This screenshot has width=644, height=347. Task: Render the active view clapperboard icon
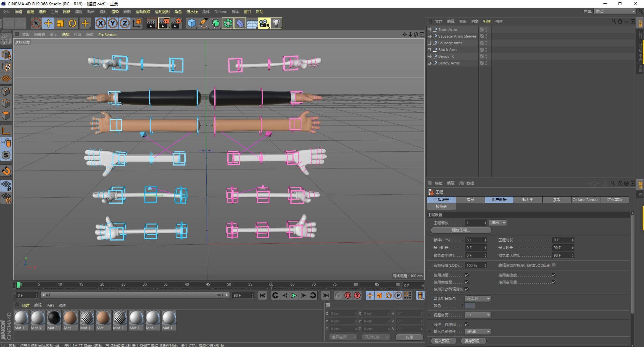152,23
